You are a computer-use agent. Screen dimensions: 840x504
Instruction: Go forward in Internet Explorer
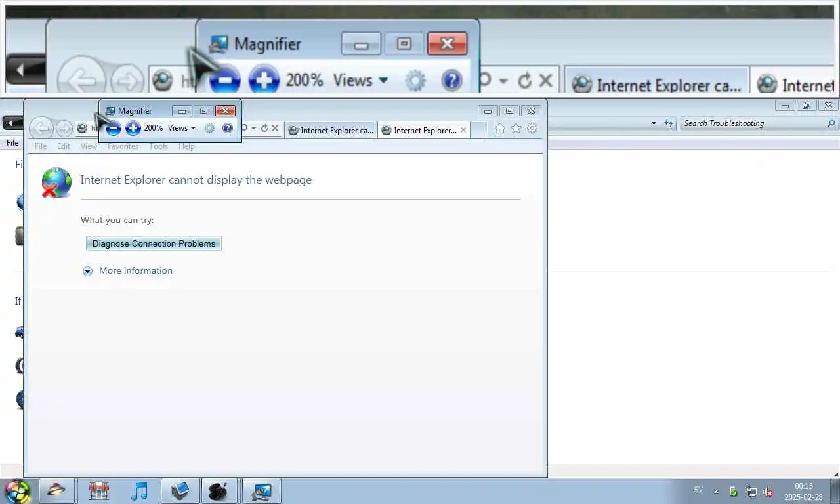click(64, 129)
